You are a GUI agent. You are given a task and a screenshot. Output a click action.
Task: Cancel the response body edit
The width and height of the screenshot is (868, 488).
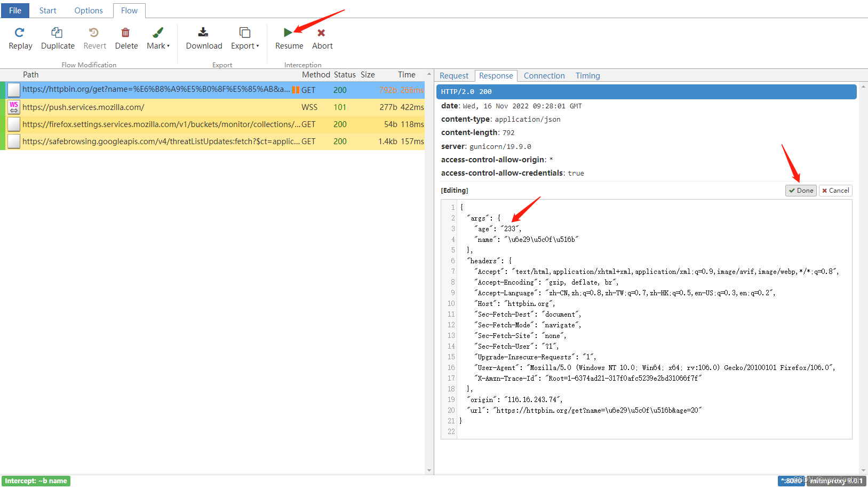(835, 191)
